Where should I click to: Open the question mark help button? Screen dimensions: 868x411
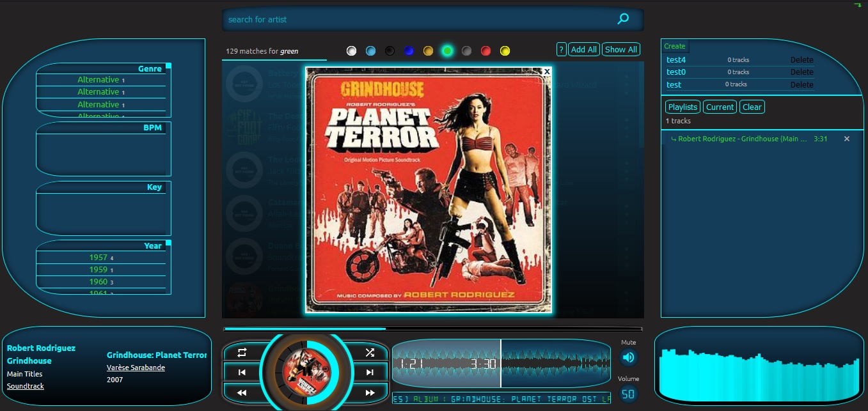[561, 49]
